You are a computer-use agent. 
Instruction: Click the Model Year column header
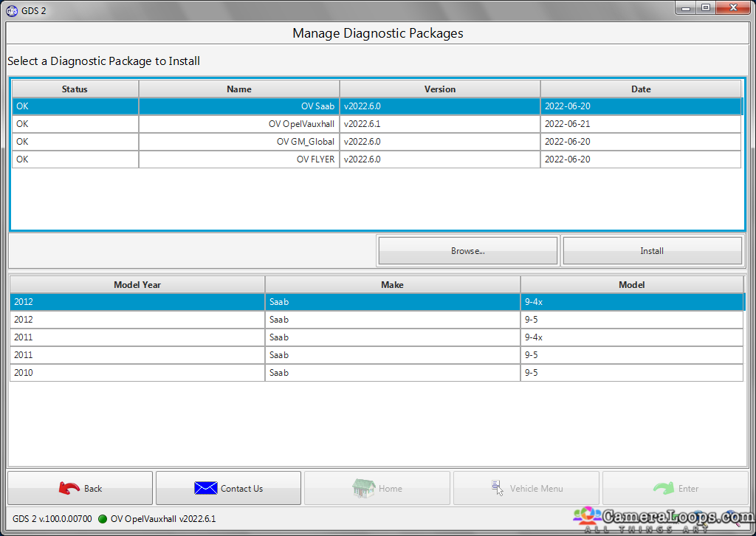pos(137,284)
